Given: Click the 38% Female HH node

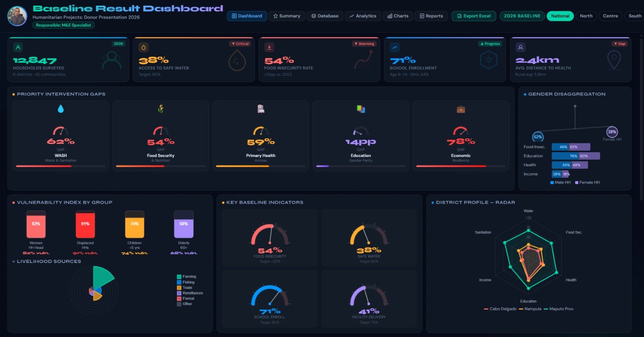Looking at the screenshot, I should point(612,132).
